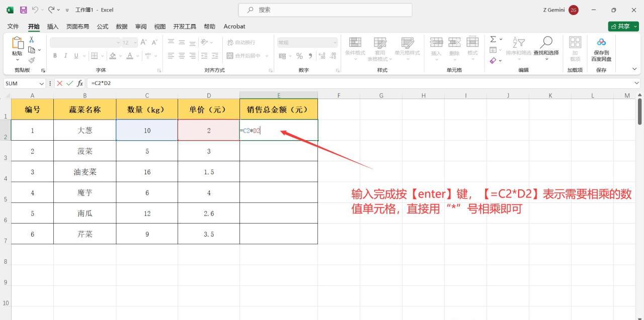The width and height of the screenshot is (644, 320).
Task: Click the Center horizontally icon
Action: point(182,55)
